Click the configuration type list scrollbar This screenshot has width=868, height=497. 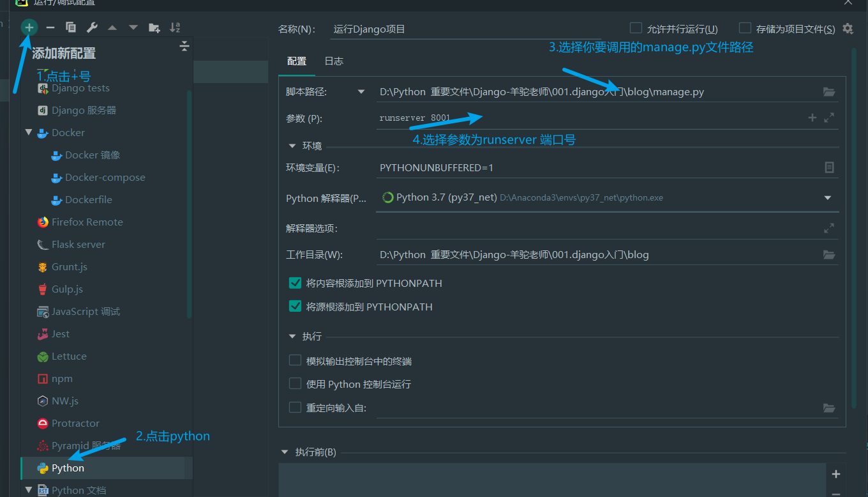[x=189, y=204]
